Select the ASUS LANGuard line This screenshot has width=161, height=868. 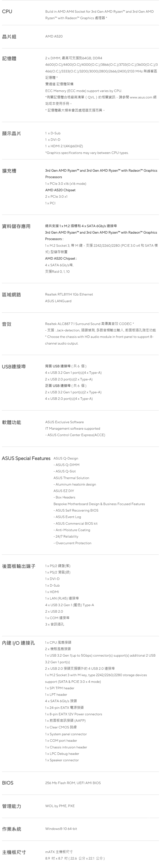pyautogui.click(x=58, y=301)
